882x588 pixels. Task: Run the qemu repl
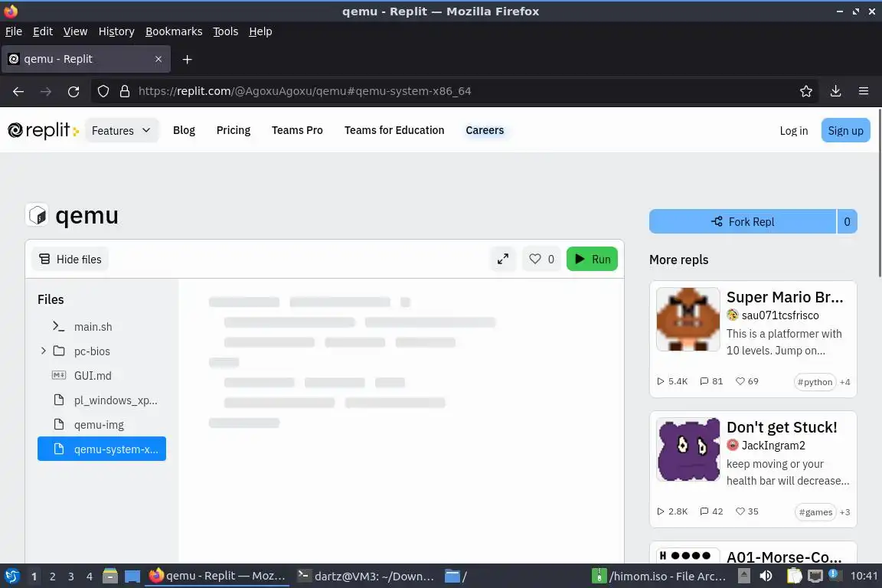click(592, 259)
